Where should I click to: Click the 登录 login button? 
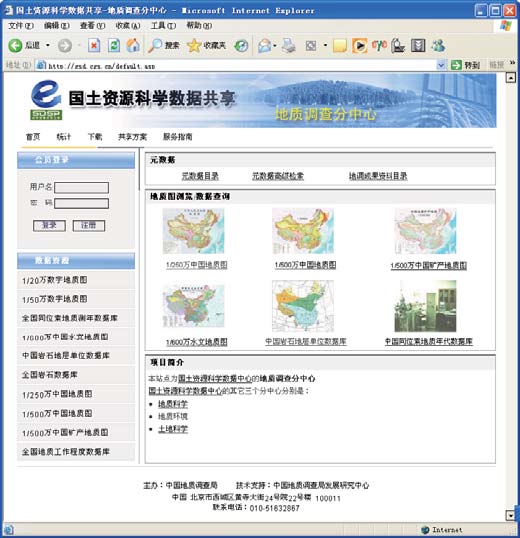49,225
